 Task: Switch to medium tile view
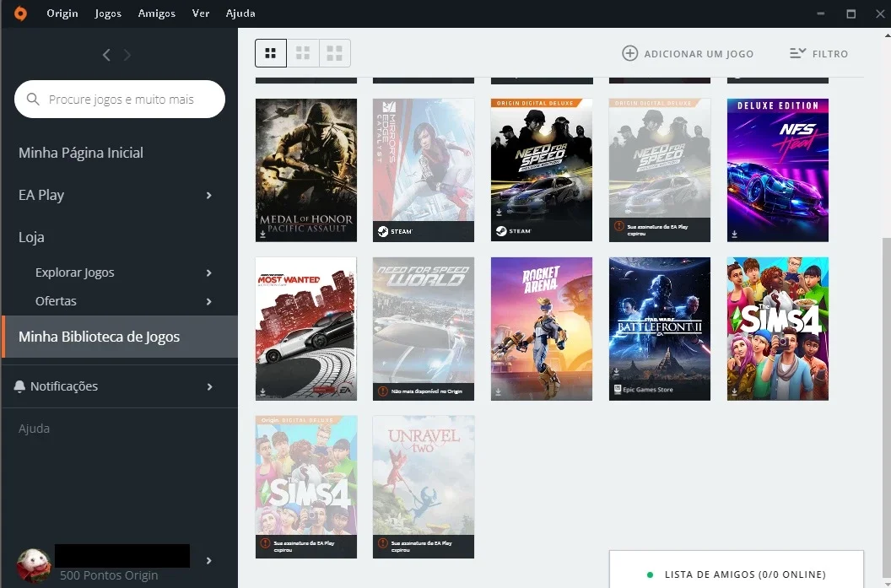(x=303, y=53)
